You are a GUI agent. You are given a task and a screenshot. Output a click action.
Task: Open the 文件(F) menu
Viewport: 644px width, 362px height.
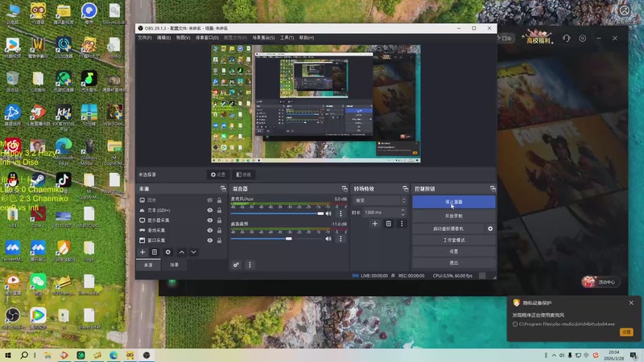pyautogui.click(x=145, y=38)
